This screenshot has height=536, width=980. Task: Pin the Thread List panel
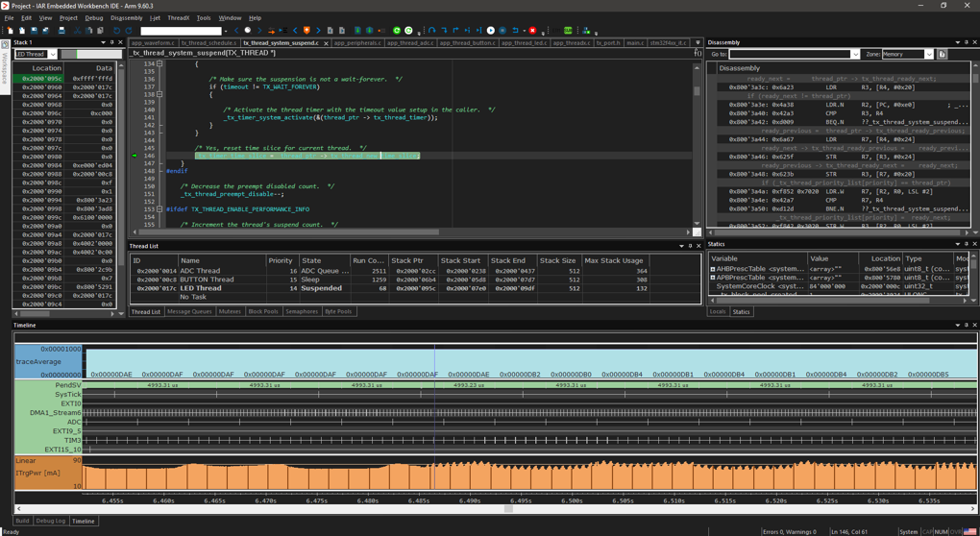(690, 246)
